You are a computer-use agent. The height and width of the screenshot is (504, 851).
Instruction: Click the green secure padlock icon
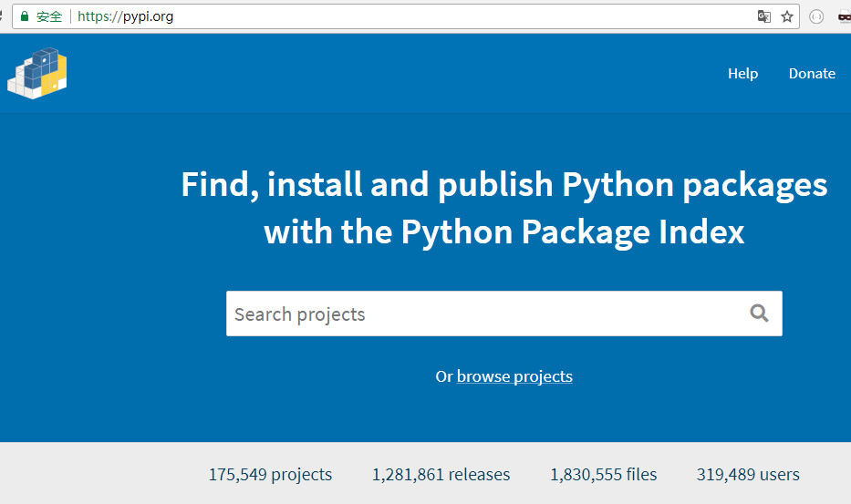tap(25, 16)
